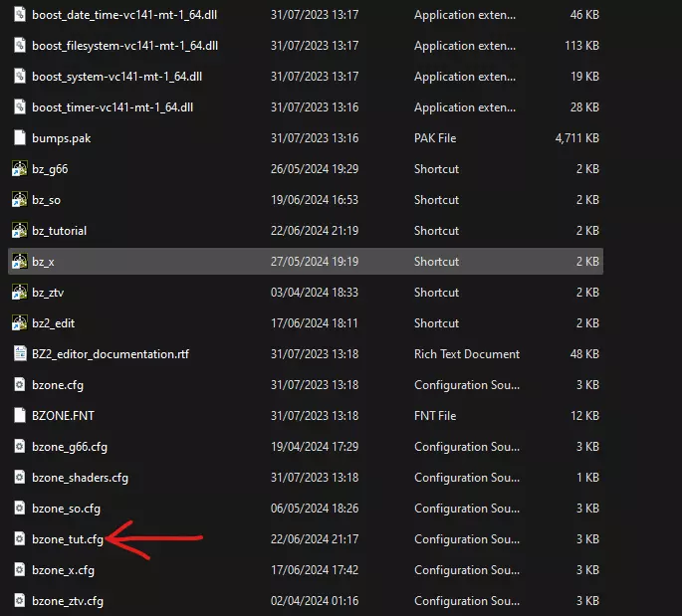Click the bzone_x.cfg config icon
Viewport: 682px width, 616px height.
pyautogui.click(x=20, y=570)
